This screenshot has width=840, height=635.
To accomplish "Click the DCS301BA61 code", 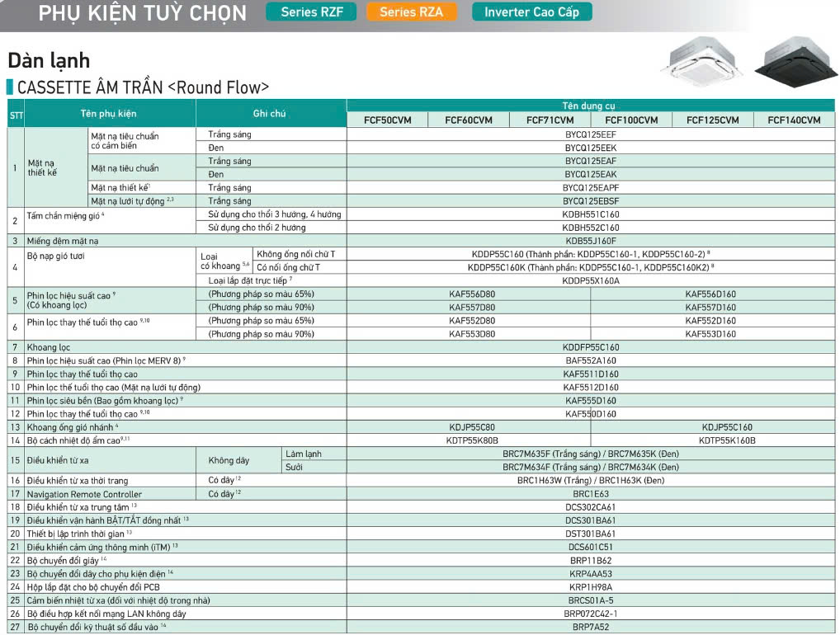I will coord(591,520).
